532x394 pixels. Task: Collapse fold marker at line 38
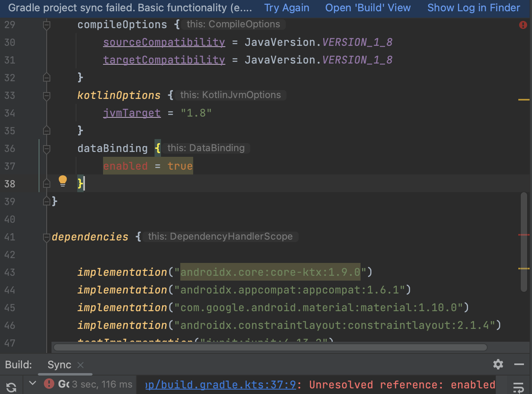[47, 183]
